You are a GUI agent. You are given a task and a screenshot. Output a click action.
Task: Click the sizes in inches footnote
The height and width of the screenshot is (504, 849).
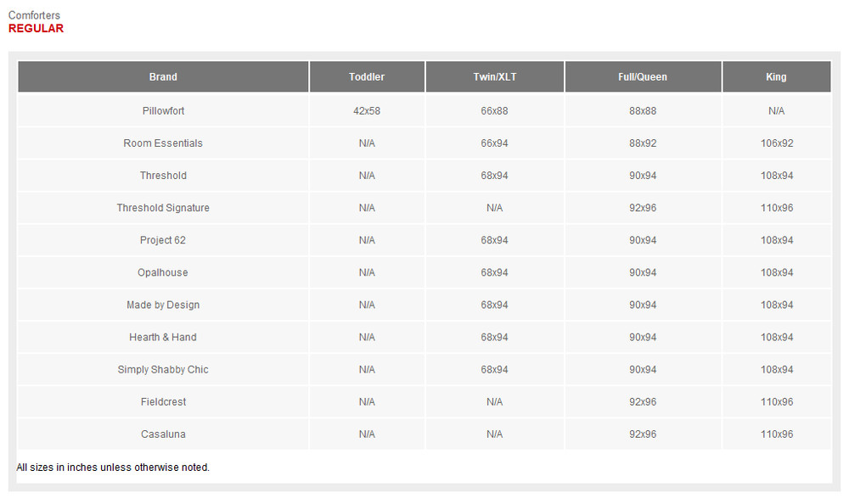click(113, 467)
